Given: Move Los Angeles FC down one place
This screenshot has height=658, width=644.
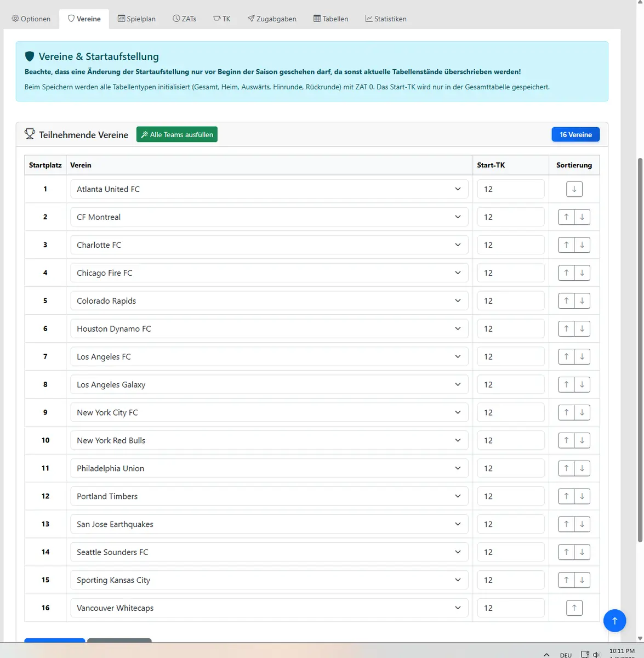Looking at the screenshot, I should tap(582, 356).
